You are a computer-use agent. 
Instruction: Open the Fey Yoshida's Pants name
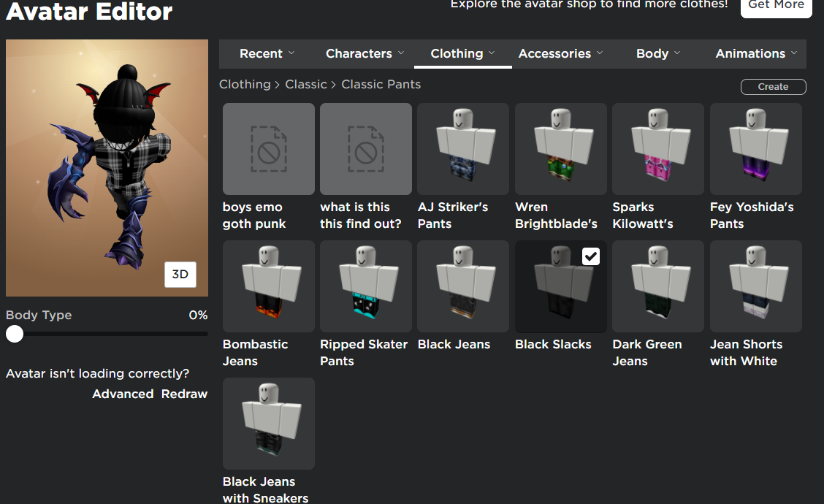(x=752, y=215)
